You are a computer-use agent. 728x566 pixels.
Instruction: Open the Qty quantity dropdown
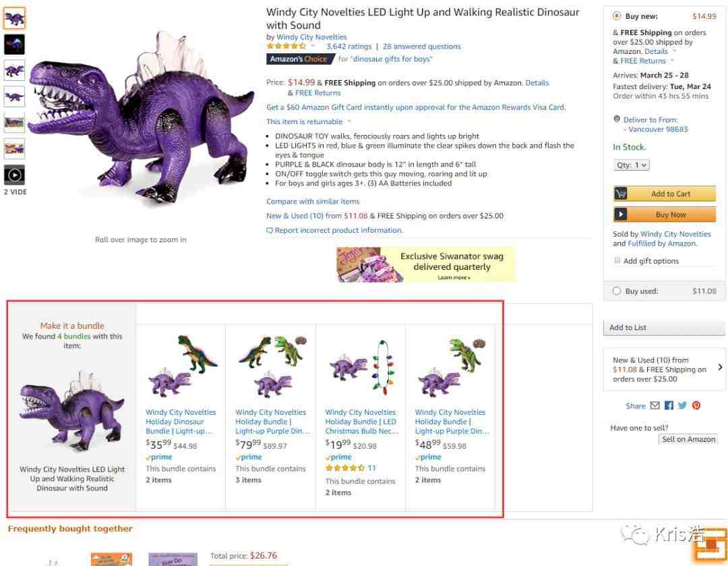point(631,165)
